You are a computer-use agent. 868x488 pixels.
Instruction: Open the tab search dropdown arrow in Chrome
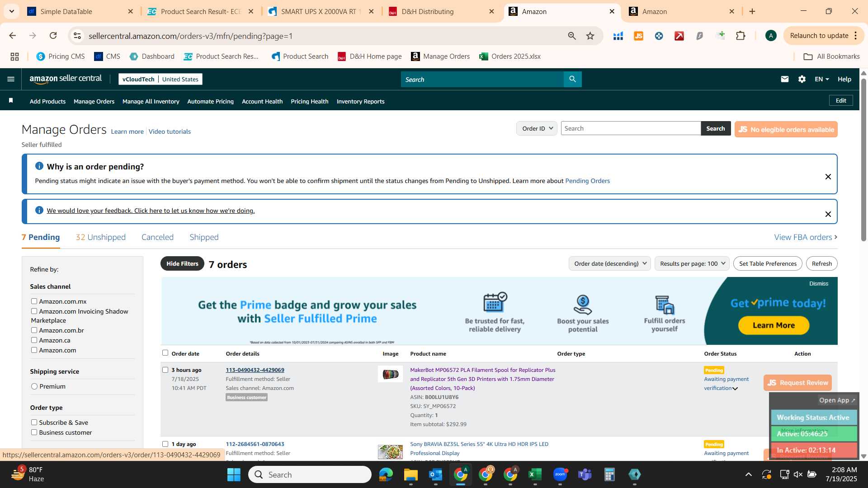(11, 11)
